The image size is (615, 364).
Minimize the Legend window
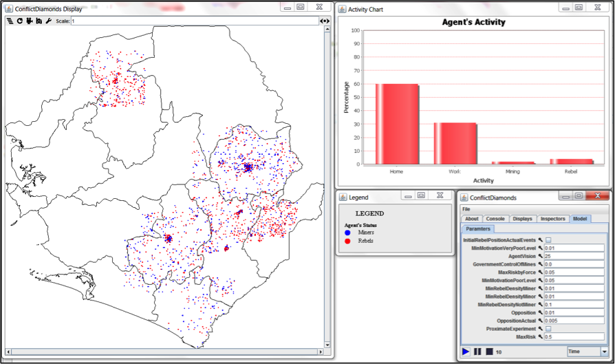408,195
